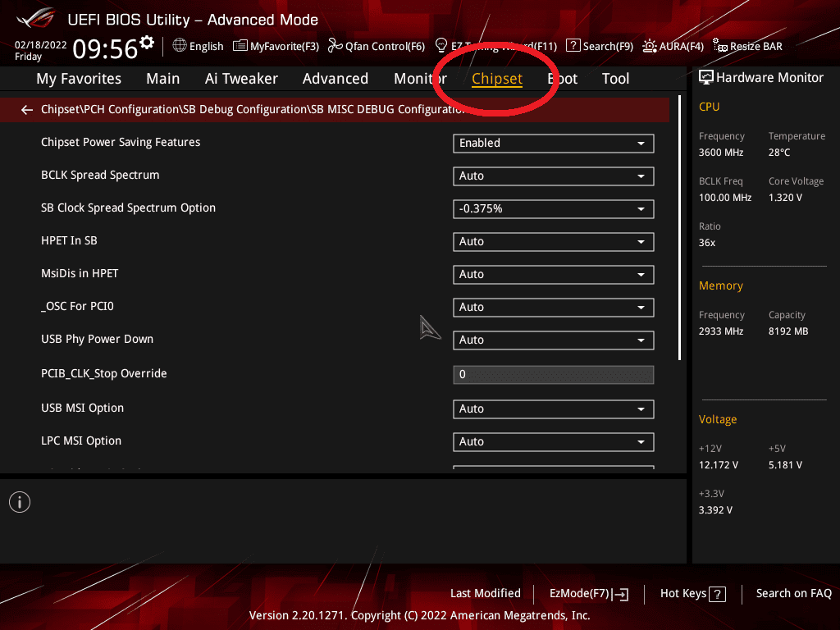840x630 pixels.
Task: Select the LPC MSI Option label
Action: [x=81, y=441]
